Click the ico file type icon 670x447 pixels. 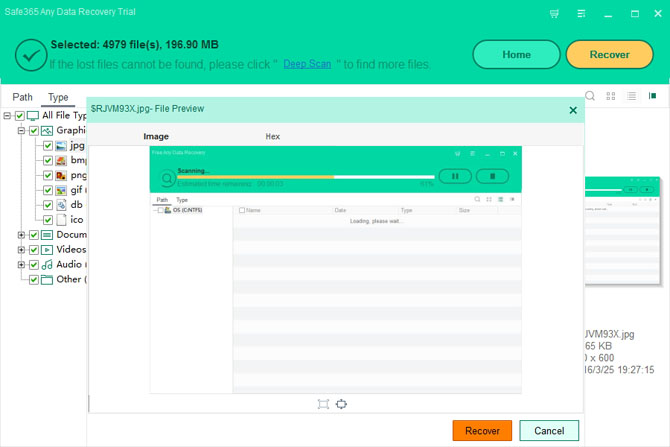pos(61,220)
